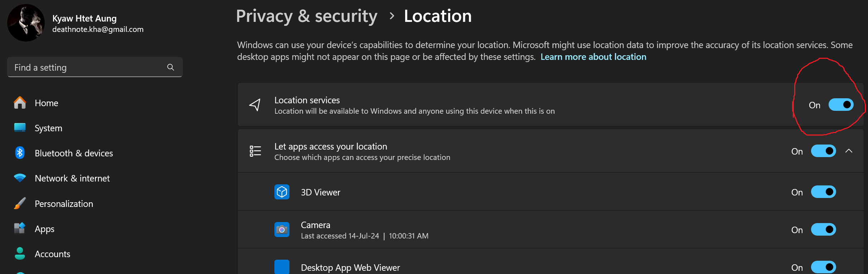
Task: Toggle location for Desktop App Web Viewer
Action: (x=823, y=267)
